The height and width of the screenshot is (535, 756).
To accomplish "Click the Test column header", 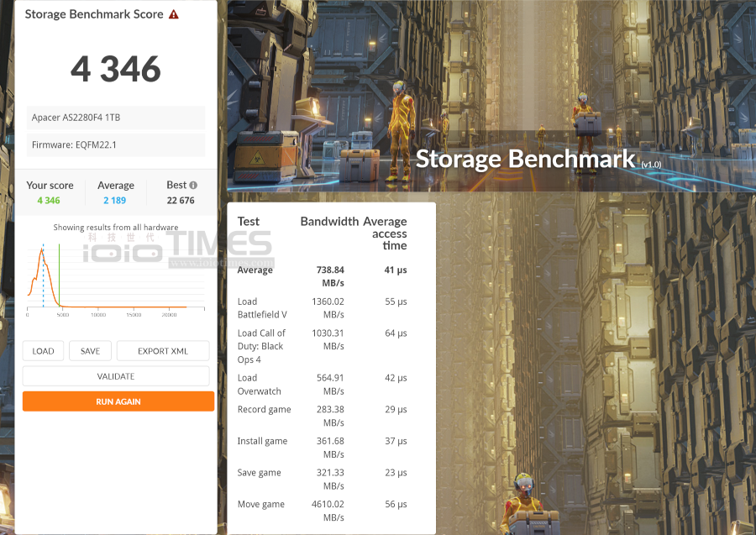I will click(249, 222).
